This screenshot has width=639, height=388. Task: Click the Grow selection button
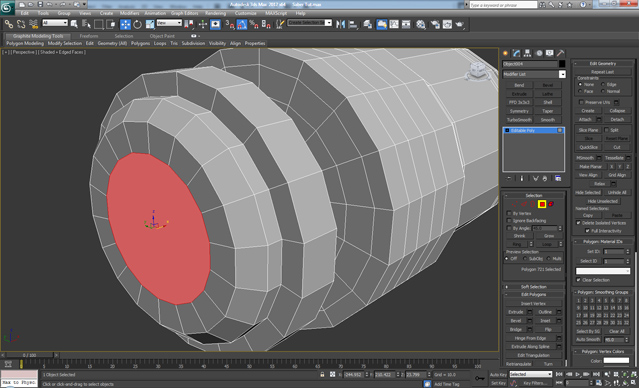pyautogui.click(x=549, y=236)
